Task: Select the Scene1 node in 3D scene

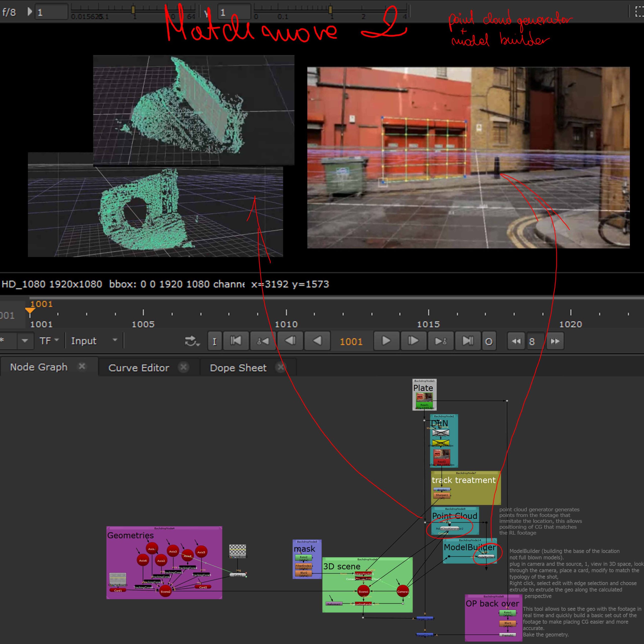Action: tap(363, 591)
